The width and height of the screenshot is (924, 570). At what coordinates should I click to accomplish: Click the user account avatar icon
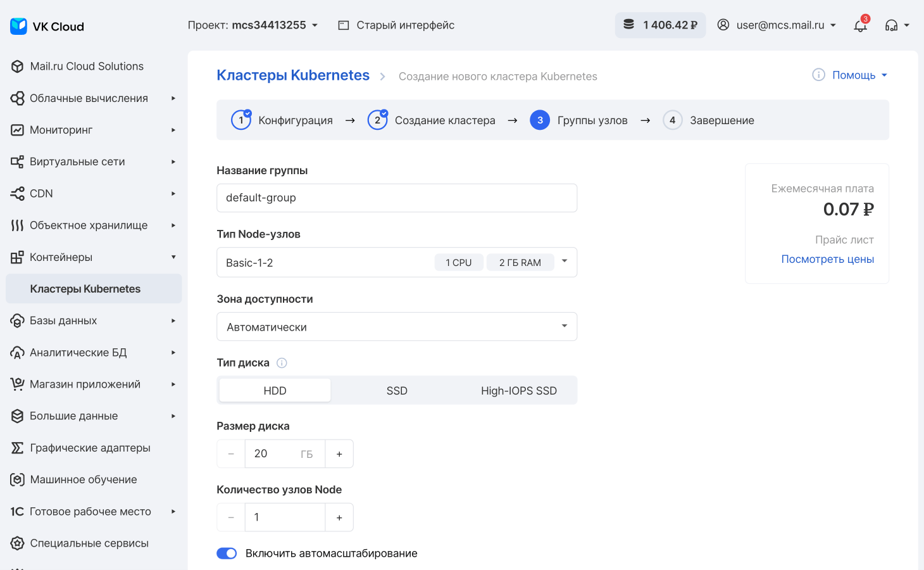(723, 25)
